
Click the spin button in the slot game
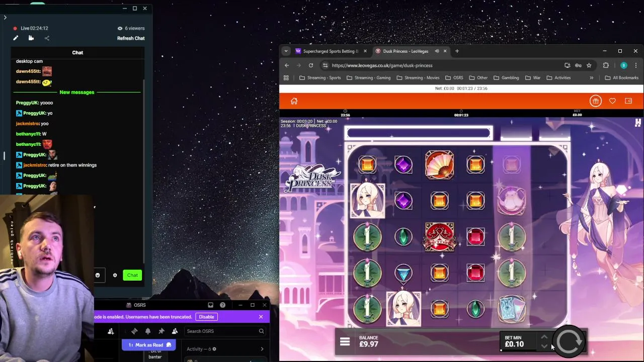569,342
